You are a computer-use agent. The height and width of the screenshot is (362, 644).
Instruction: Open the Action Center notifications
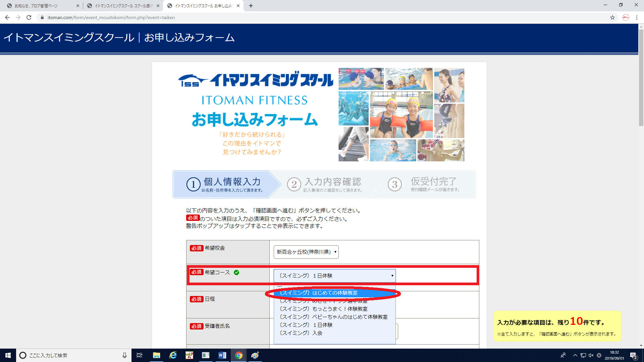point(634,356)
